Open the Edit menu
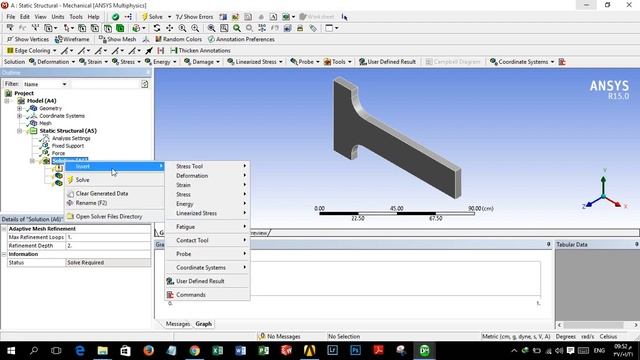This screenshot has width=640, height=360. pos(25,17)
